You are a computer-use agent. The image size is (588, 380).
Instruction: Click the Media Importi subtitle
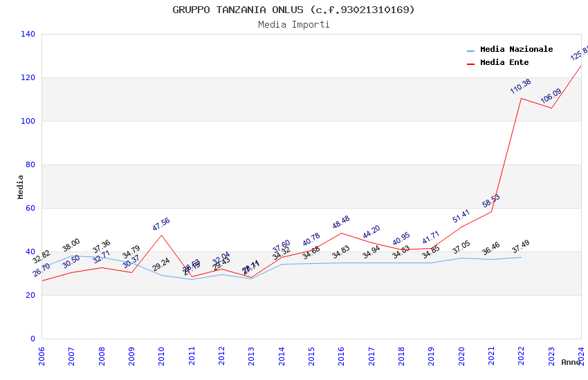(293, 25)
